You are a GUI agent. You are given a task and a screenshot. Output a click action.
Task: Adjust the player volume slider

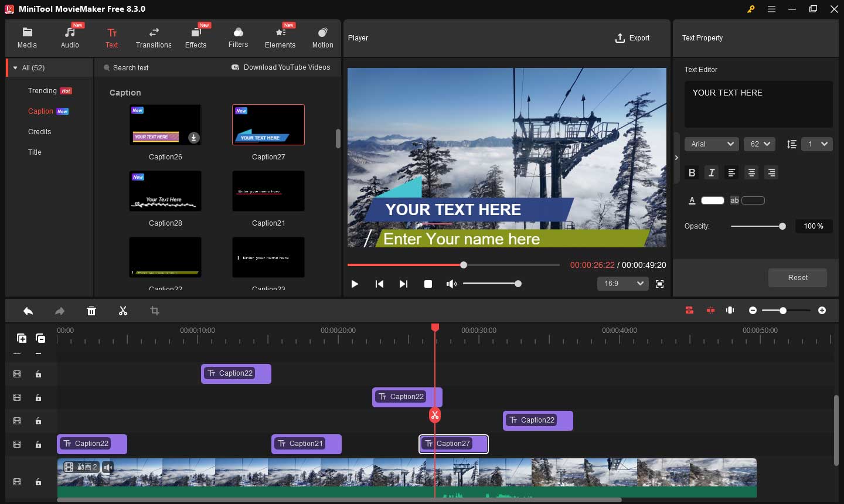point(492,284)
